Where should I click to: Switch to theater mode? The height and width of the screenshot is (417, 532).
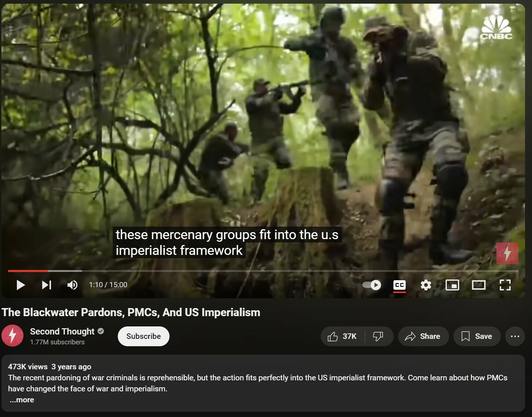coord(478,285)
